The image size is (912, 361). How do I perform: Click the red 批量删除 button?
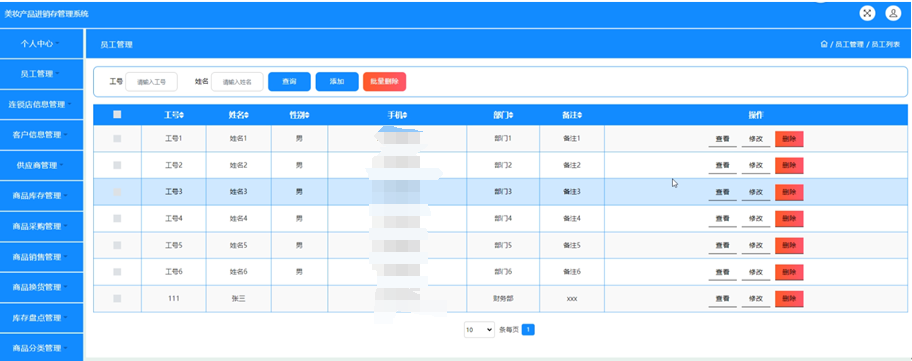(x=384, y=82)
